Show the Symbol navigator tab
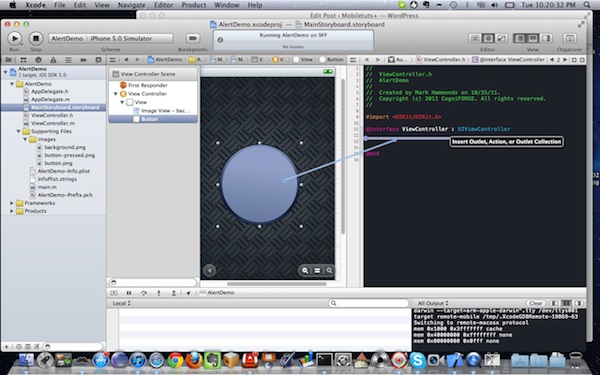This screenshot has width=600, height=375. [x=23, y=60]
